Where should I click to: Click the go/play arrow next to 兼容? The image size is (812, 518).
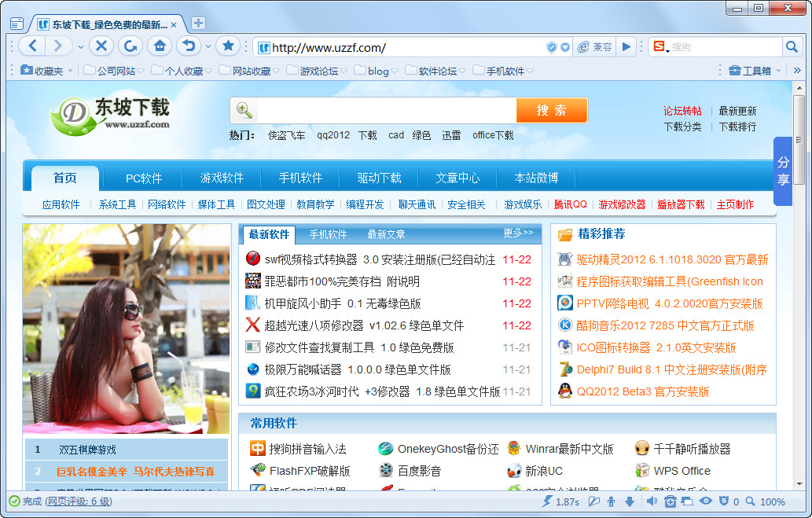[x=626, y=47]
